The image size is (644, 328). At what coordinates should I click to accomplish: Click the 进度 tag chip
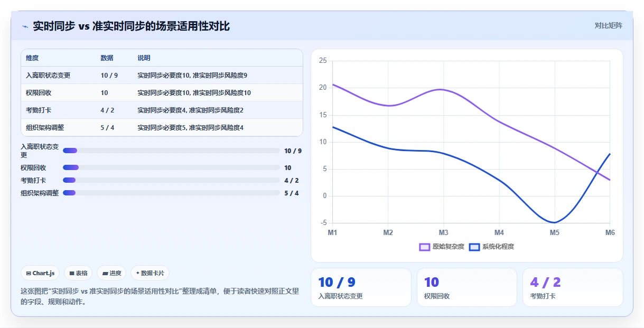pyautogui.click(x=111, y=273)
